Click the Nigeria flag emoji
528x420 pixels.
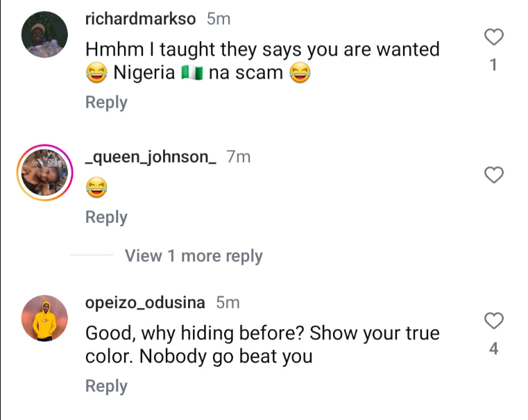pyautogui.click(x=191, y=73)
